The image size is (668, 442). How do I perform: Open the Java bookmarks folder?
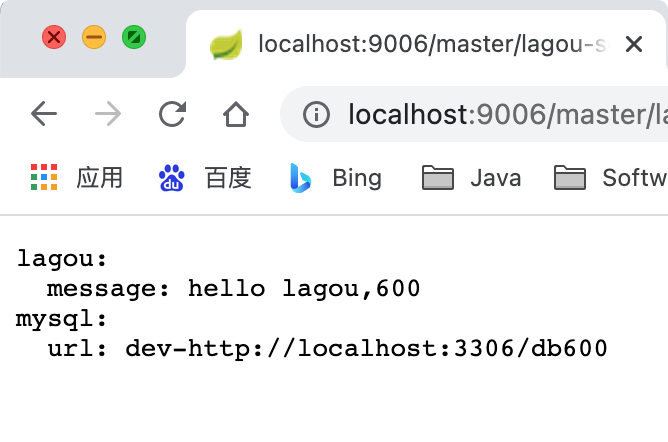(472, 178)
